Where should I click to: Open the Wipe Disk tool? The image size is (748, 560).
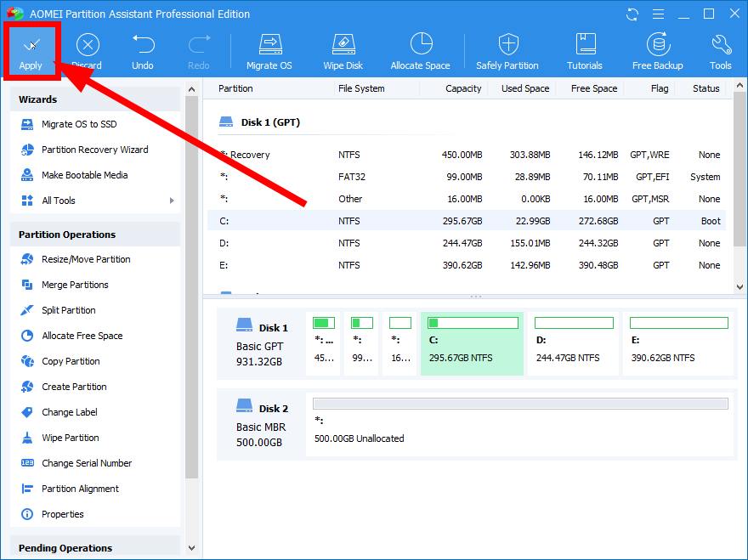click(343, 51)
